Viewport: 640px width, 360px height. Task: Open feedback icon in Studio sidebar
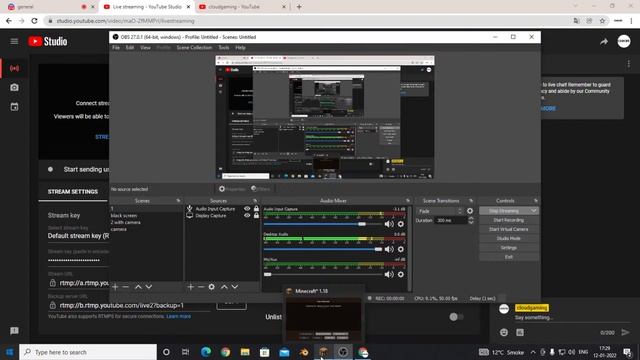click(14, 331)
